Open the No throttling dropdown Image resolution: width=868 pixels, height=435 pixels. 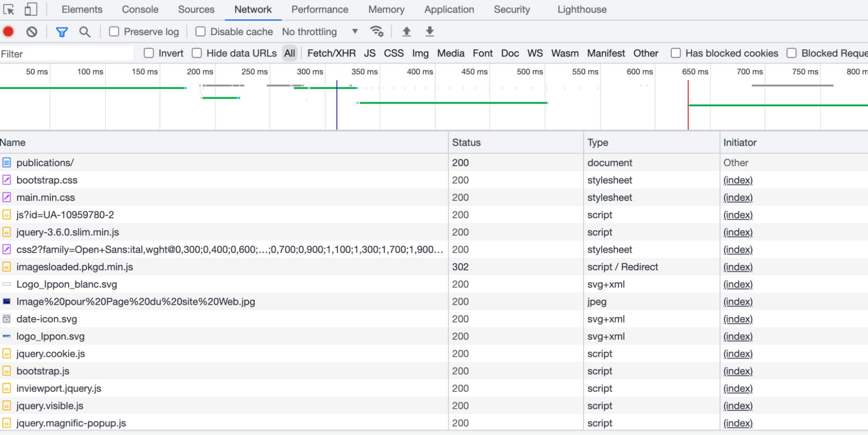[320, 32]
